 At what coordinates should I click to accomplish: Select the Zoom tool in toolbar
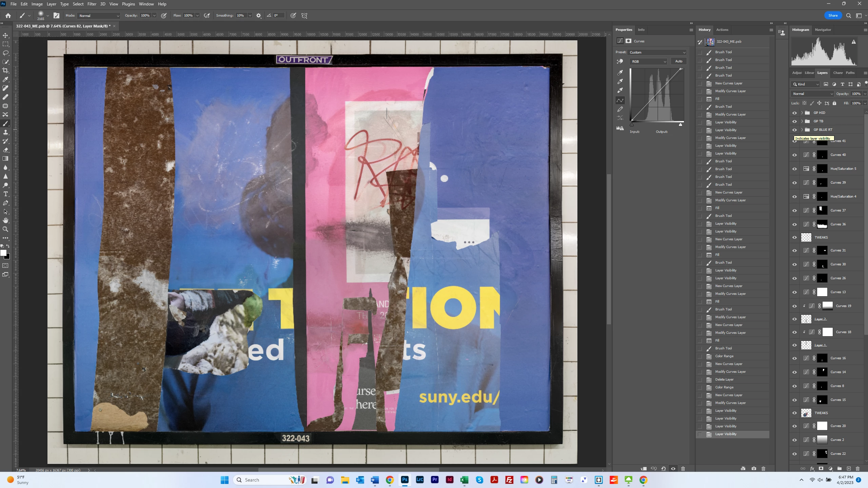tap(5, 229)
